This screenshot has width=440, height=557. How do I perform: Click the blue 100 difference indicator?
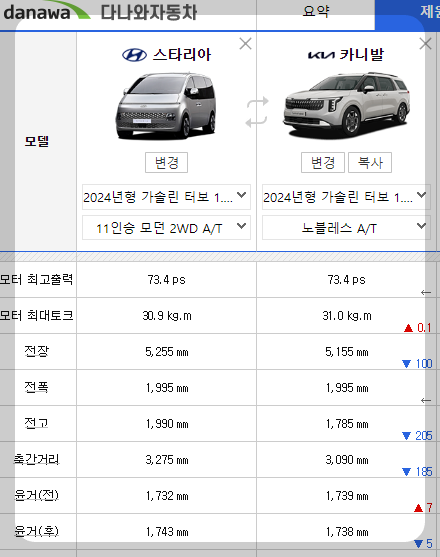(x=417, y=364)
